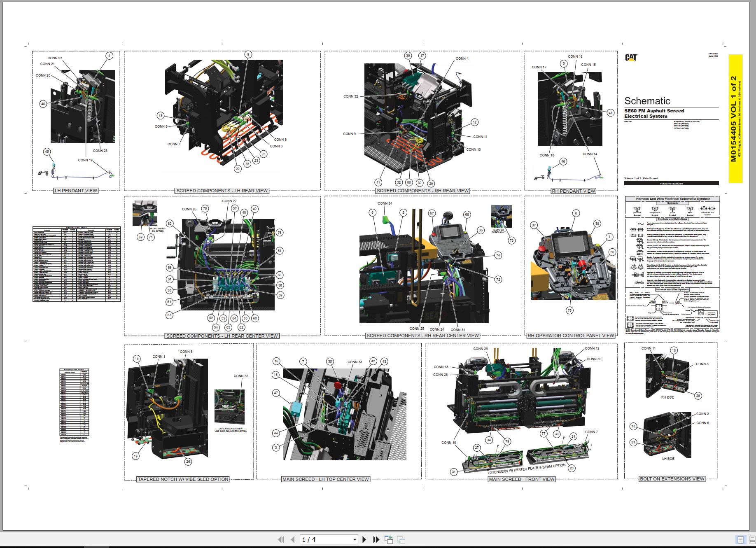
Task: Click the CONN 35 label
Action: coord(241,376)
